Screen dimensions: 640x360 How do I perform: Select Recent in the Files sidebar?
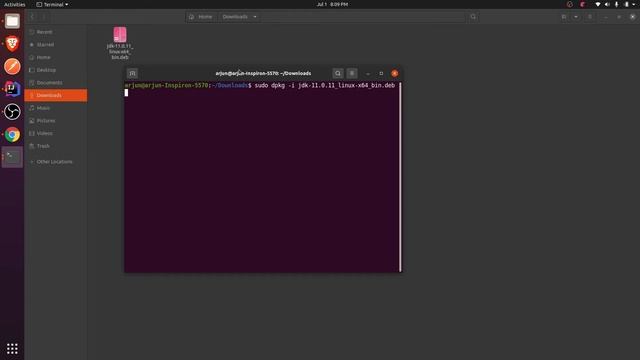pos(56,32)
